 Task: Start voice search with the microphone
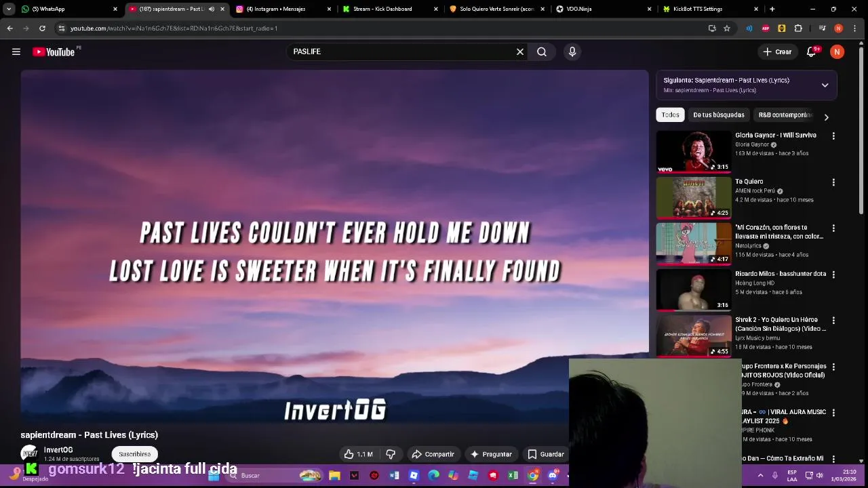tap(572, 52)
